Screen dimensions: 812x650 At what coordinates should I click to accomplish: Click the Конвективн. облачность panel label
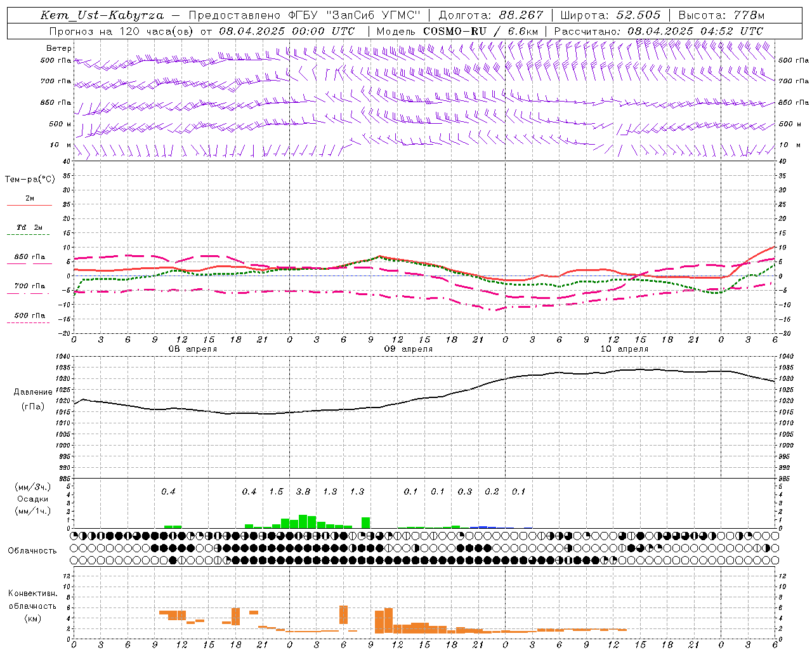pos(32,599)
